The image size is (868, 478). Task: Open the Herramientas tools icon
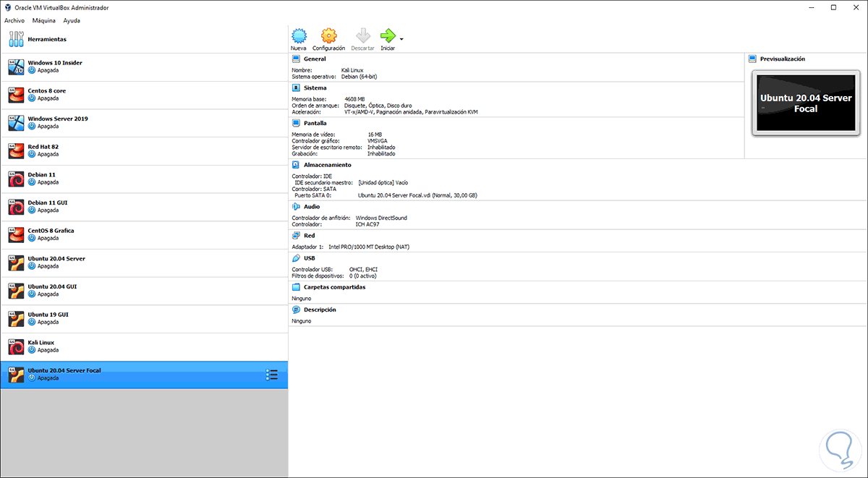pos(16,39)
